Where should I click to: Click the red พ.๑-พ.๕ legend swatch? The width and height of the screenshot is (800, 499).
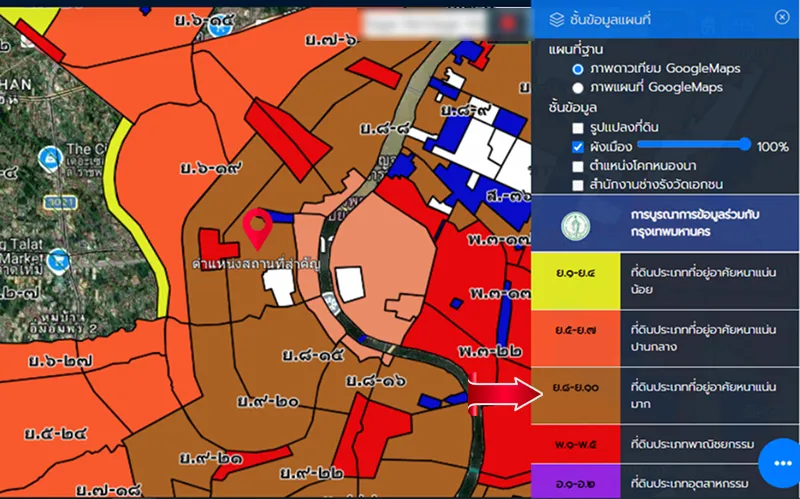point(576,444)
